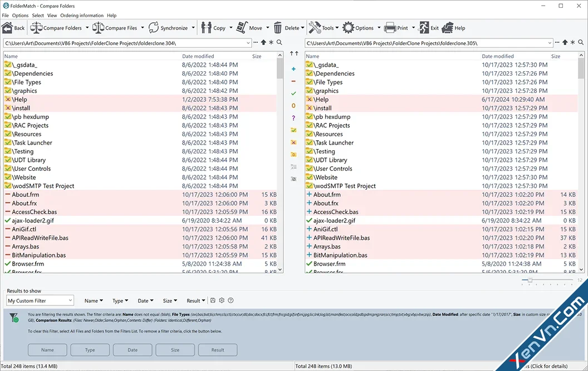The width and height of the screenshot is (588, 371).
Task: Remove Size criteria with bottom Size button
Action: [175, 350]
